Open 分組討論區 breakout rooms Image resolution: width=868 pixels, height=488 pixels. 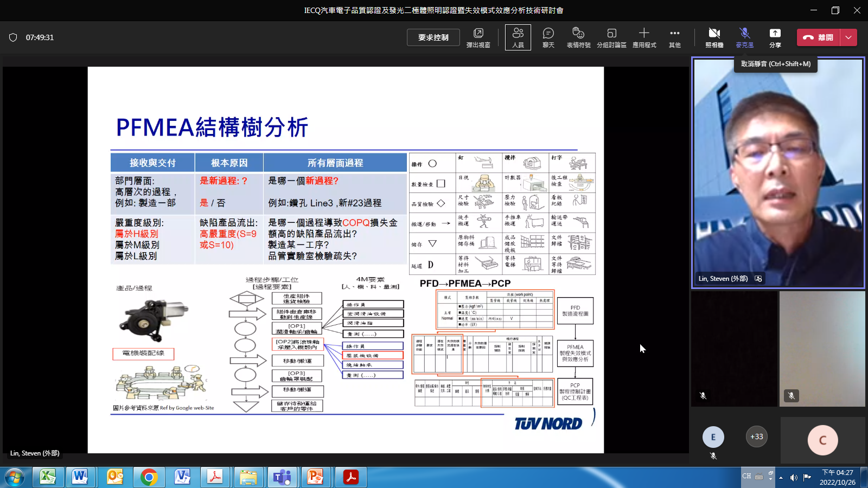click(611, 37)
